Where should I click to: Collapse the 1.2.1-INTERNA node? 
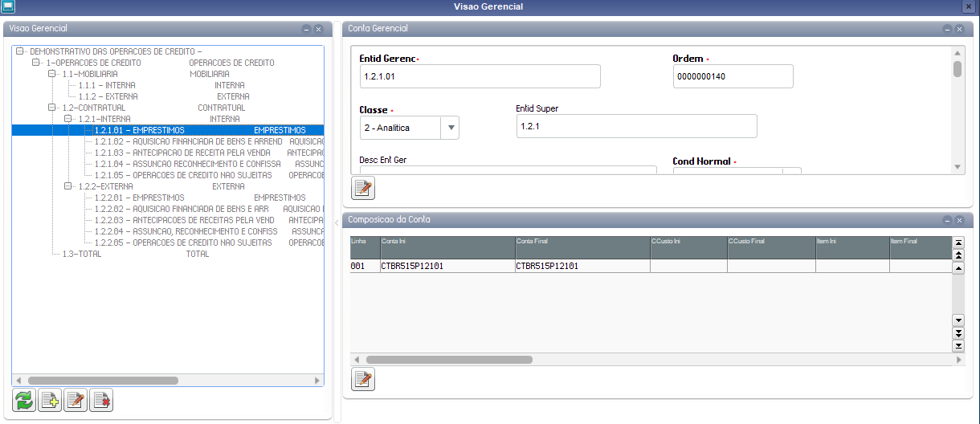tap(68, 119)
